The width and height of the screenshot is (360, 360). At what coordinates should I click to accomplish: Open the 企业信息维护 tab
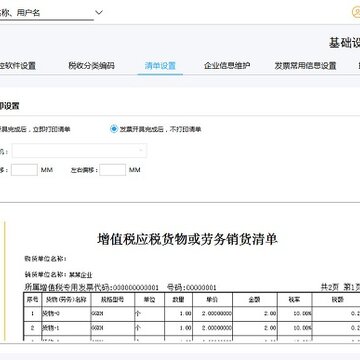coord(227,66)
